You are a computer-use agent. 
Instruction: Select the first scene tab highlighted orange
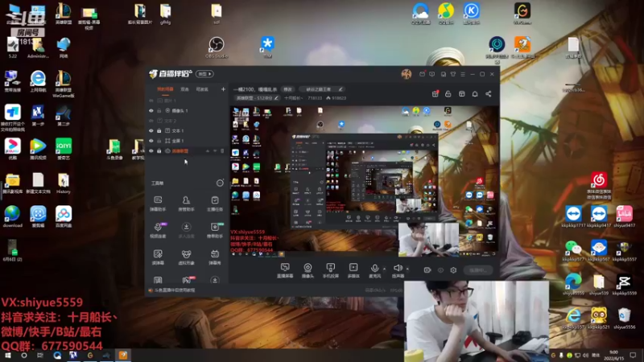point(165,89)
